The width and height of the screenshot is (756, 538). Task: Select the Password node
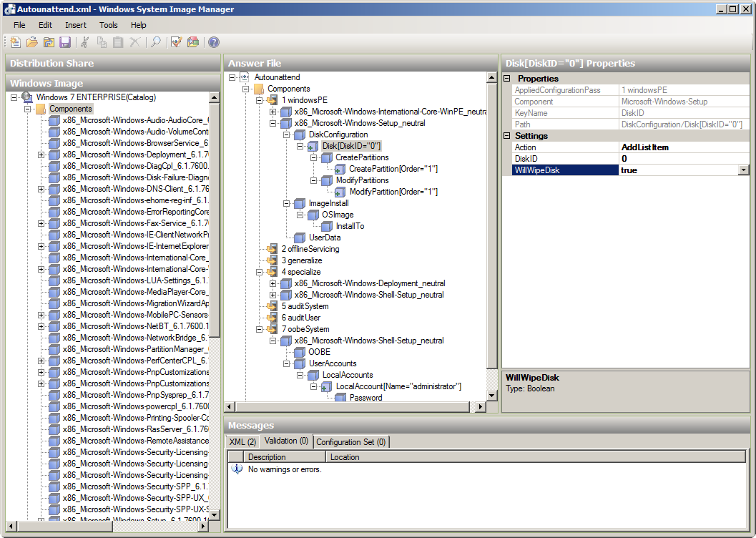point(365,398)
